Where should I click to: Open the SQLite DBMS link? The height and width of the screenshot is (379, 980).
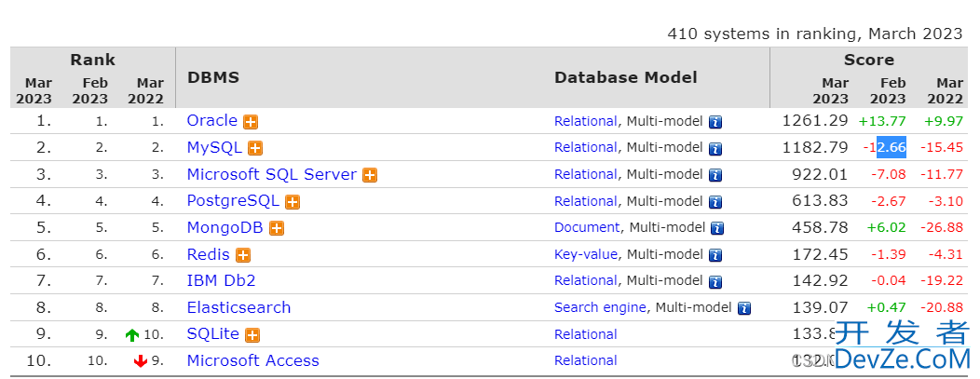pos(213,333)
